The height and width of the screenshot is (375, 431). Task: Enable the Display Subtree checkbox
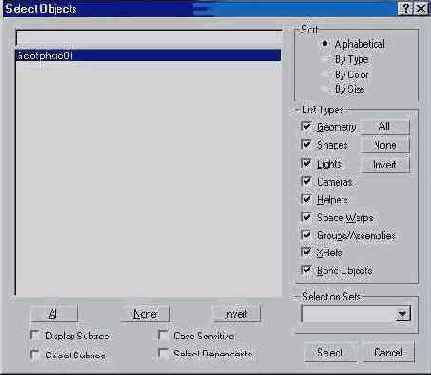pyautogui.click(x=35, y=335)
